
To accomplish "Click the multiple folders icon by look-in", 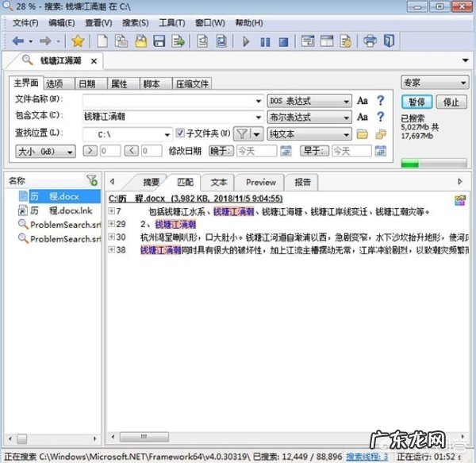I will tap(381, 134).
